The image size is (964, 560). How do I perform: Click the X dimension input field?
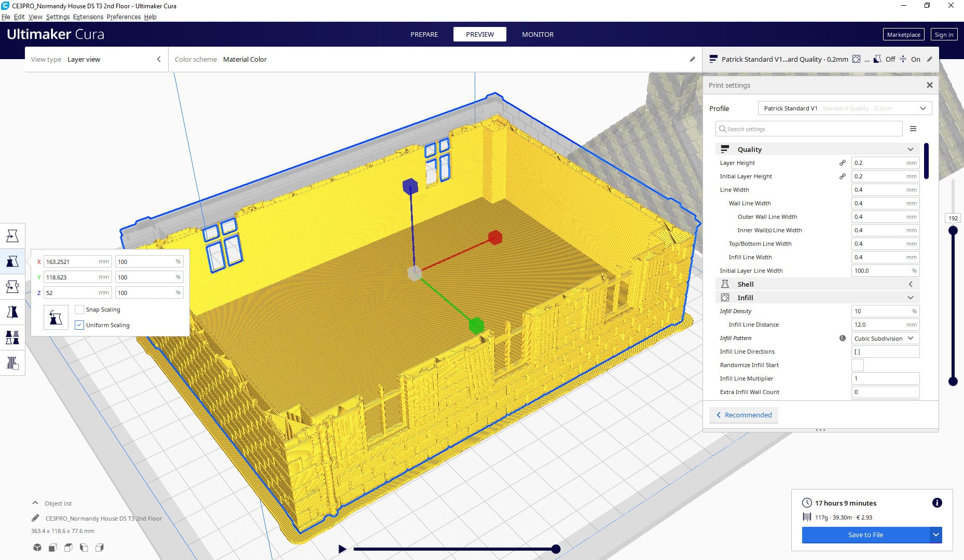click(77, 261)
